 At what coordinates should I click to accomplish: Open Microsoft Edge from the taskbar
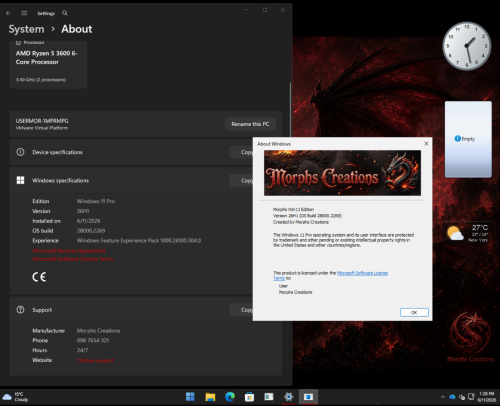coord(230,397)
